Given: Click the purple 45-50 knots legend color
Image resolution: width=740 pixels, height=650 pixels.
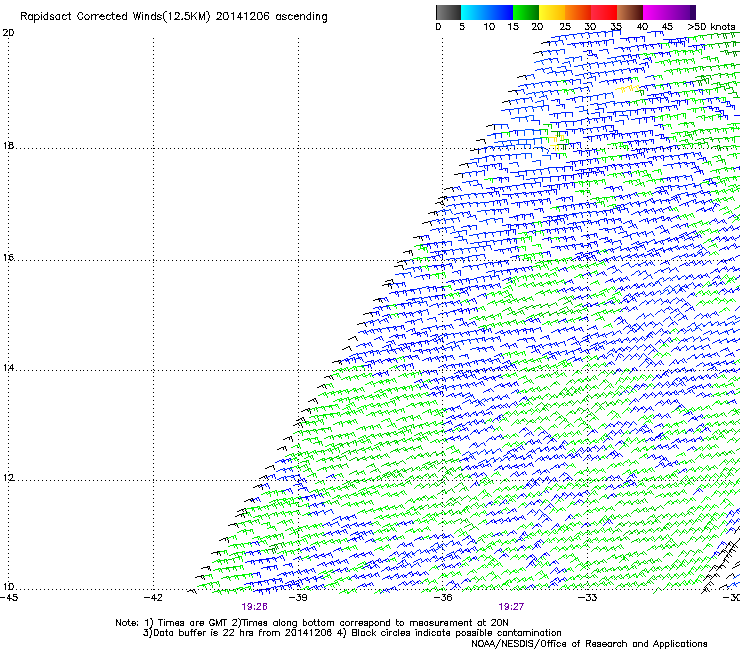Looking at the screenshot, I should coord(682,12).
